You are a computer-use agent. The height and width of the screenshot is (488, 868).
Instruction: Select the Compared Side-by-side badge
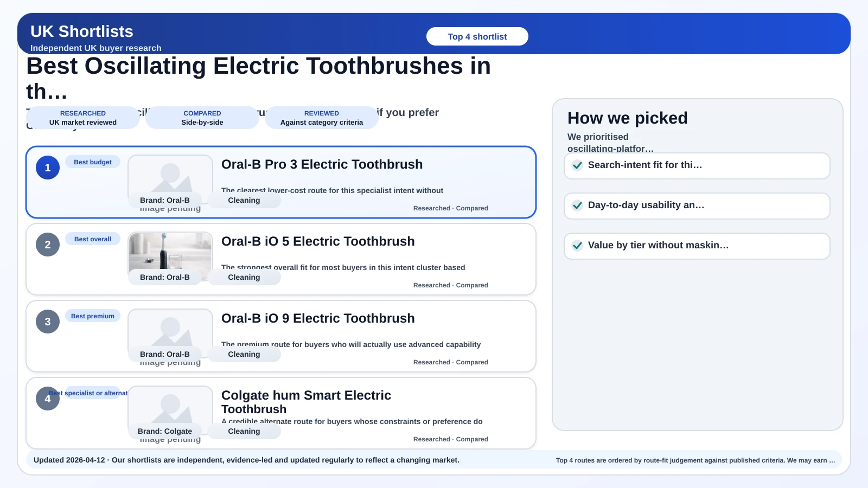pyautogui.click(x=202, y=118)
